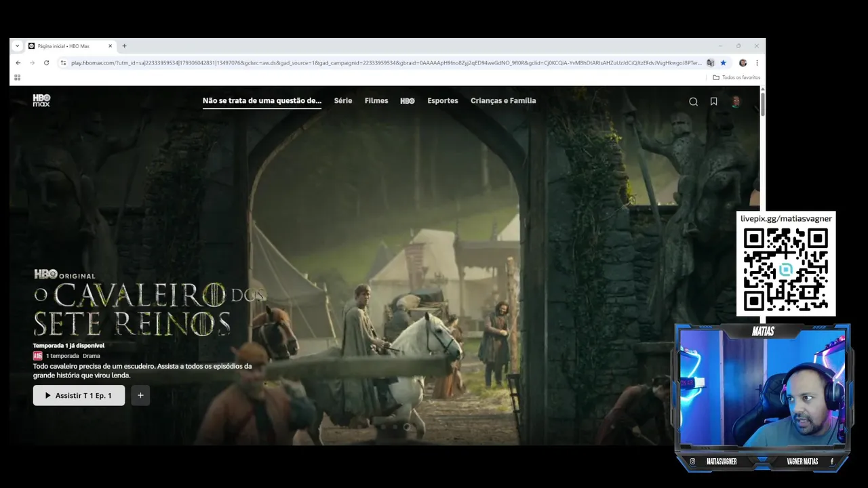Close the HBO Max tab
This screenshot has width=868, height=488.
click(x=110, y=46)
